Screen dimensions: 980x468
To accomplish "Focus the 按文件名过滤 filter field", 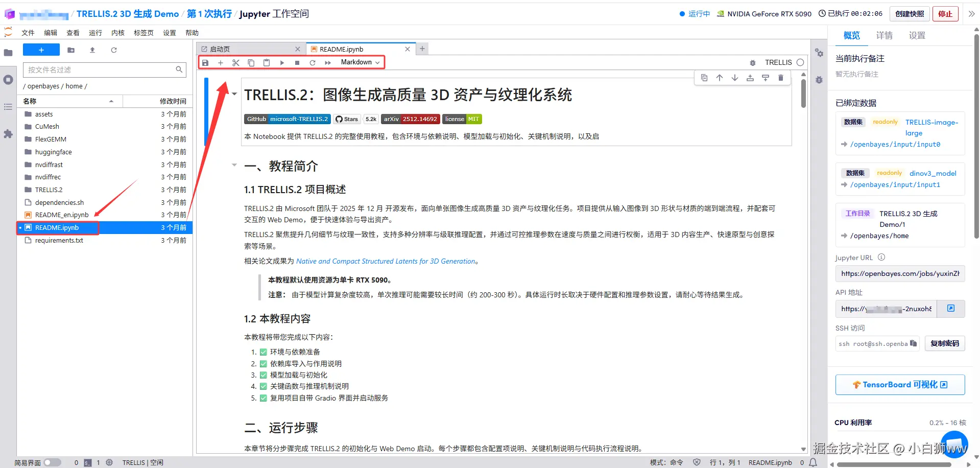I will pyautogui.click(x=104, y=69).
